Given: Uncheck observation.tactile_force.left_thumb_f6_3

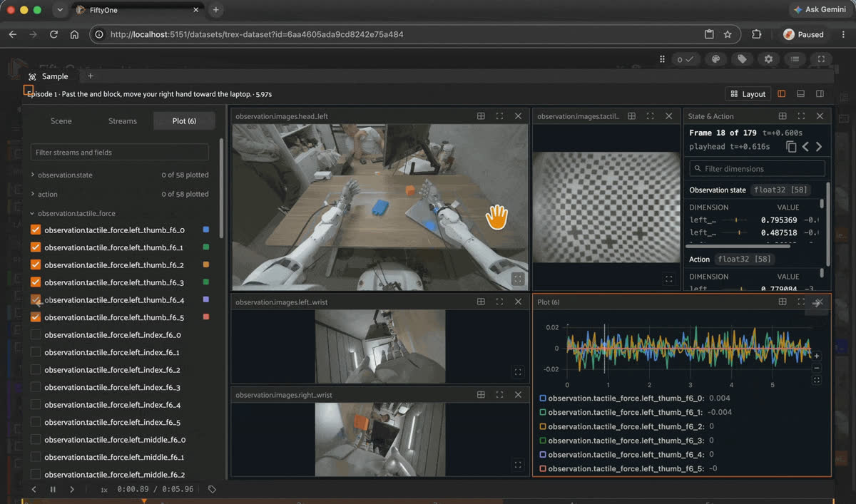Looking at the screenshot, I should click(x=36, y=282).
